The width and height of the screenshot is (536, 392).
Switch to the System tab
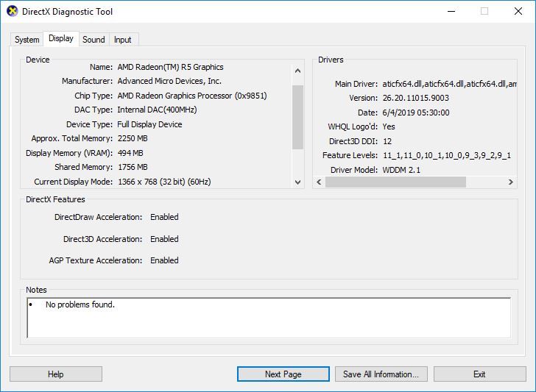click(27, 40)
